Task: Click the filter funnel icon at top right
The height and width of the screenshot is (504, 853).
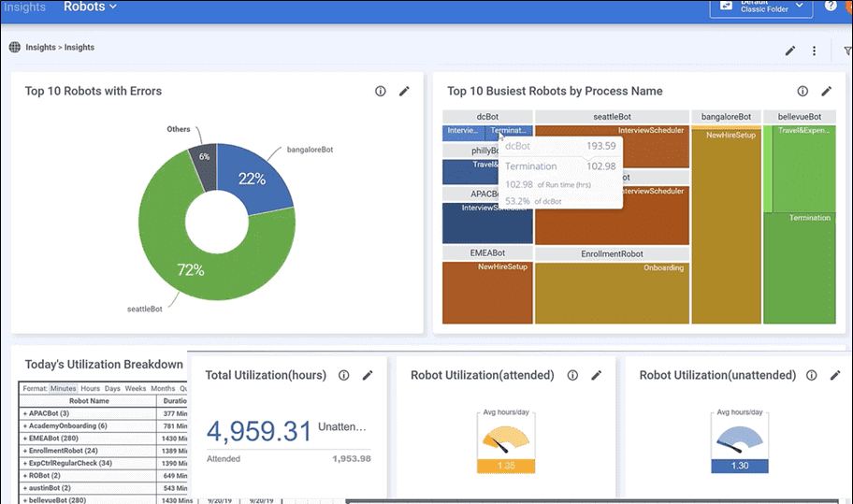Action: click(847, 50)
